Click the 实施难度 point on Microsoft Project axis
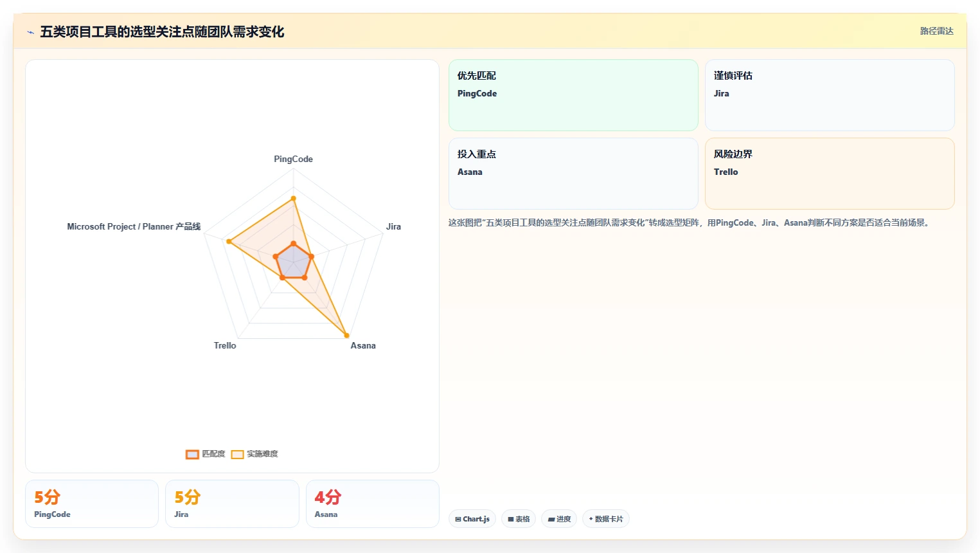980x553 pixels. [x=229, y=242]
